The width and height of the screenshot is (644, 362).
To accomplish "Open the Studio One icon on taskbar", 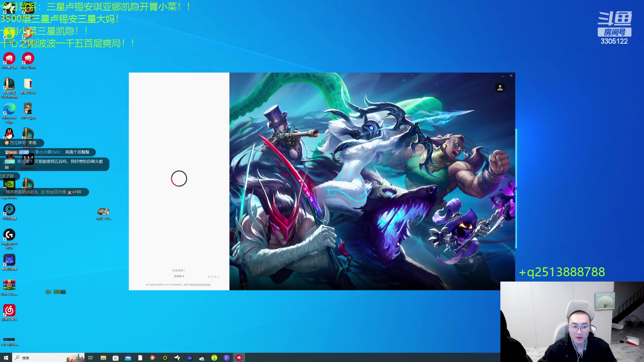I will (x=177, y=358).
